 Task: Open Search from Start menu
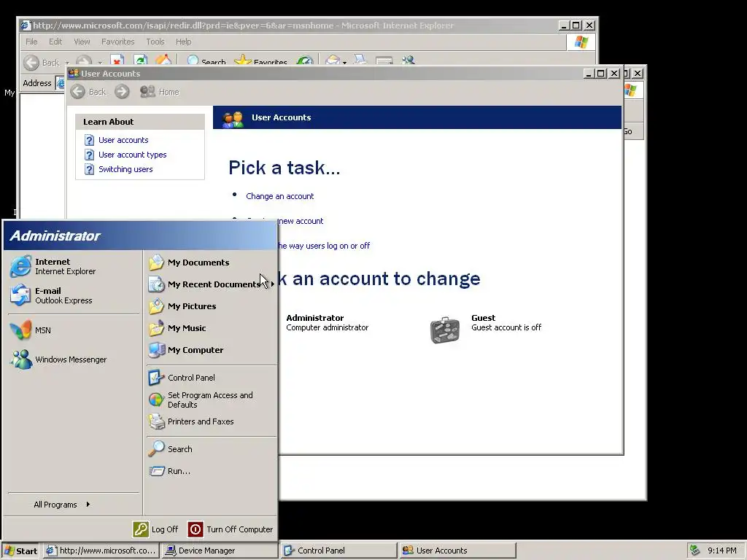pos(211,449)
